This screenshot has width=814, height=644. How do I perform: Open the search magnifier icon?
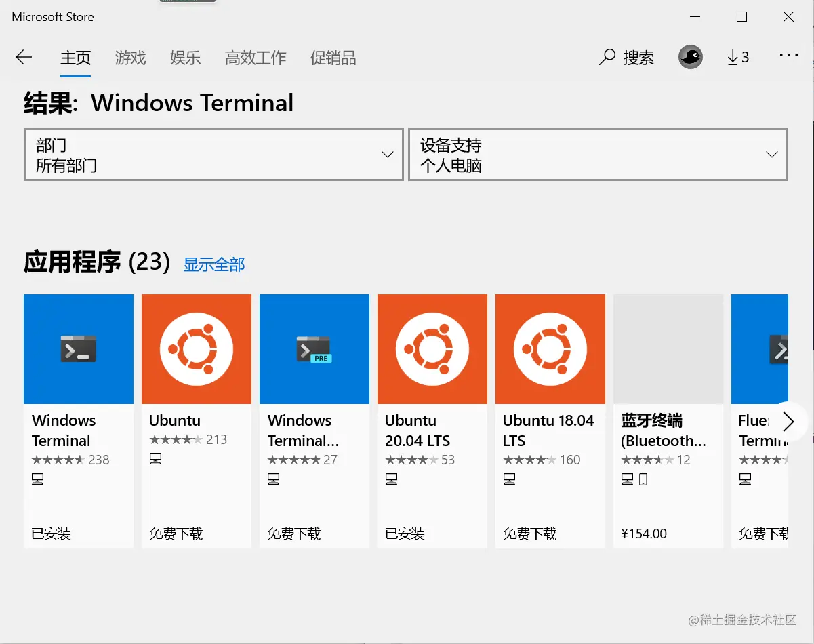click(x=607, y=58)
